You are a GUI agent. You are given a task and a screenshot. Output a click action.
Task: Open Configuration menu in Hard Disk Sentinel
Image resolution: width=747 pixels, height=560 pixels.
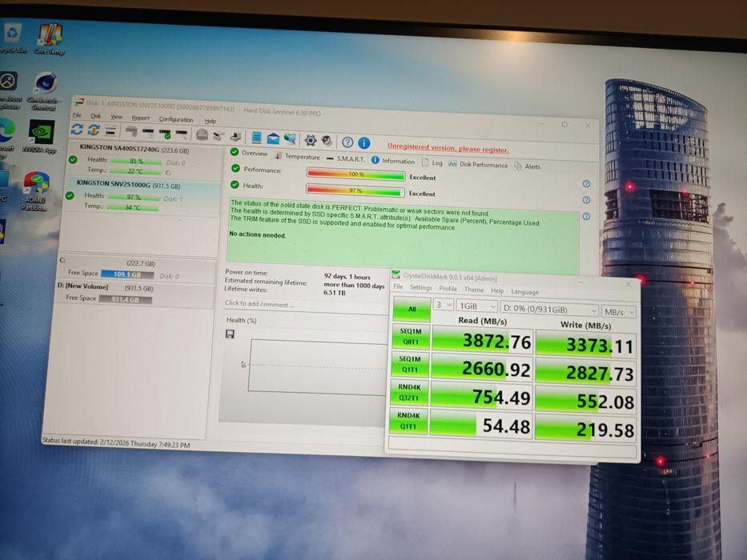pyautogui.click(x=176, y=119)
